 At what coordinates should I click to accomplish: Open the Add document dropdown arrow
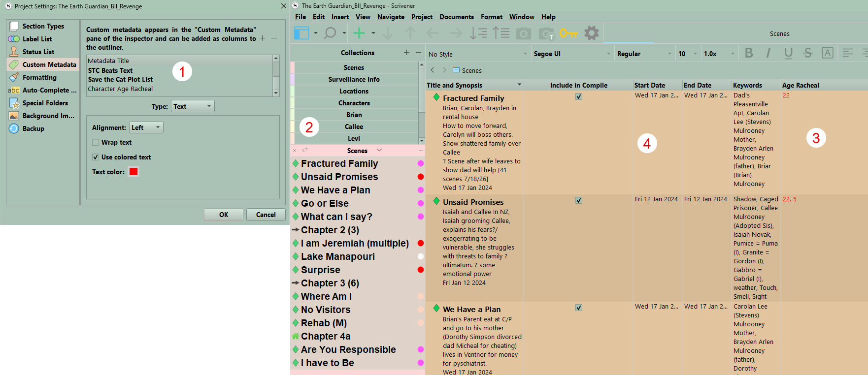pos(373,33)
